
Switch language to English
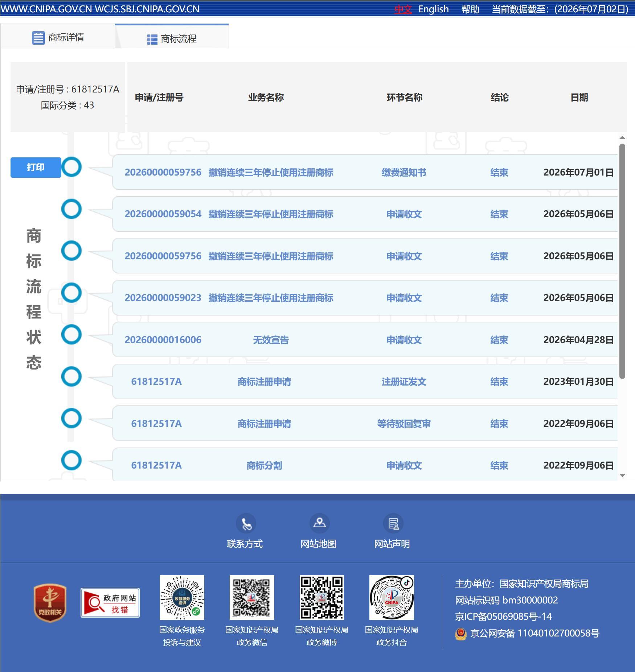(434, 9)
